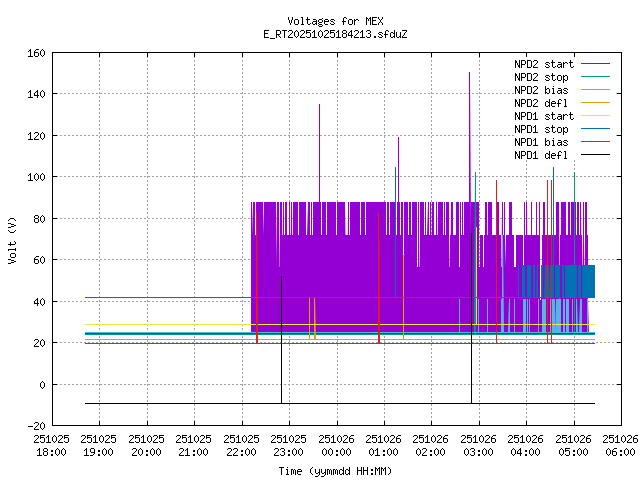Click the 251025 18:00 time tick label
Viewport: 640px width, 480px height.
pos(51,444)
